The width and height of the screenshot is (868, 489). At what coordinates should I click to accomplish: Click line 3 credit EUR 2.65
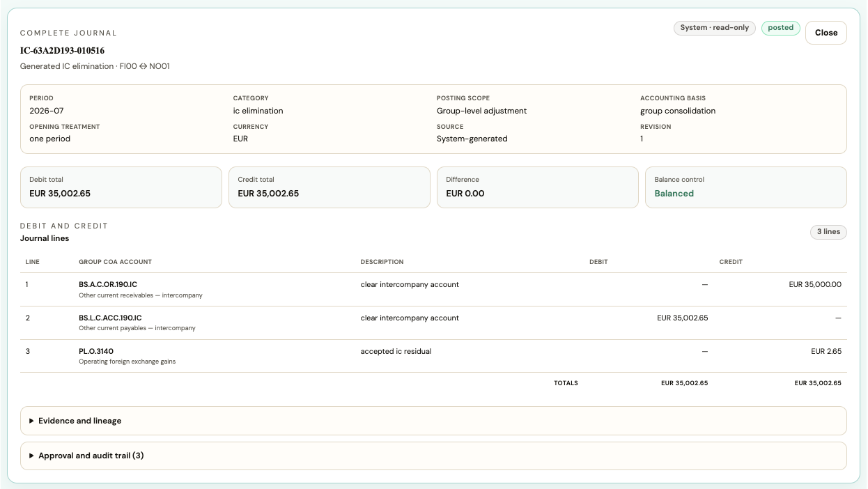(x=826, y=351)
